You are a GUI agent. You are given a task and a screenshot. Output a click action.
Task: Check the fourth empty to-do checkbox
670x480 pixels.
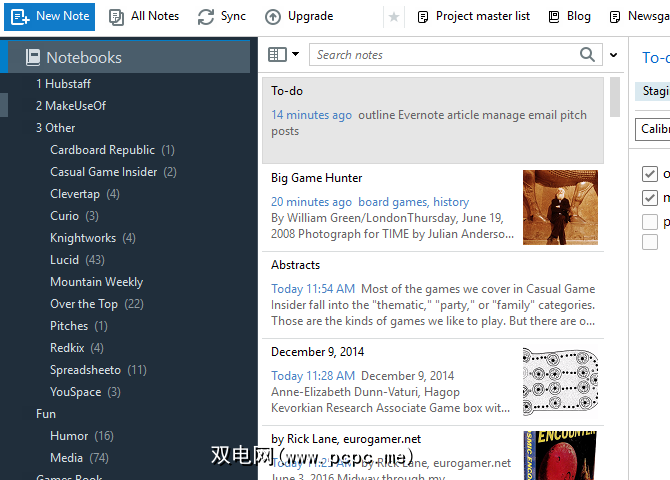650,242
